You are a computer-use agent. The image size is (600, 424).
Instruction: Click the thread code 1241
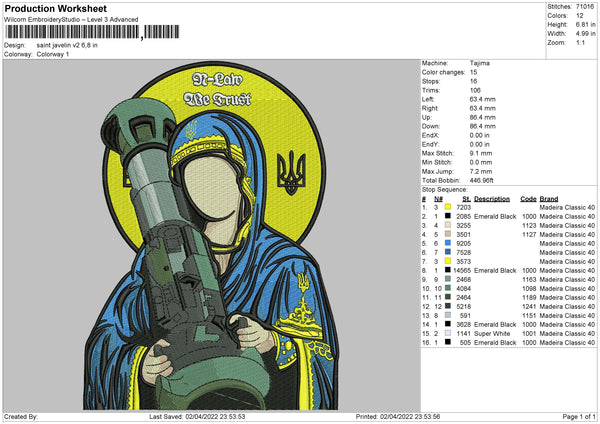[529, 307]
